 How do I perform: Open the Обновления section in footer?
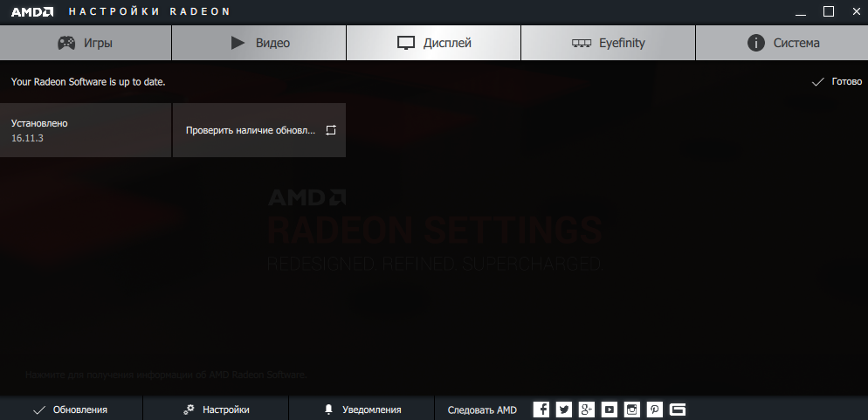[71, 410]
